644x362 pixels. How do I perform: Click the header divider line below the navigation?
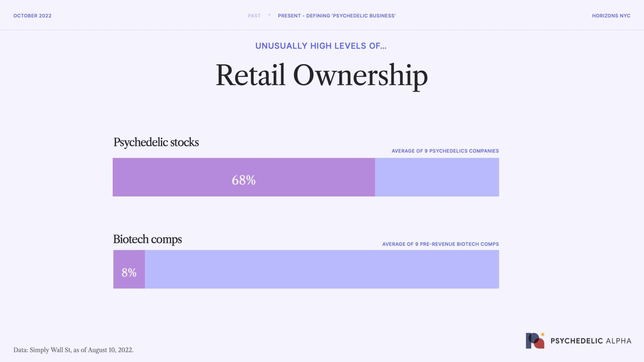click(x=322, y=30)
